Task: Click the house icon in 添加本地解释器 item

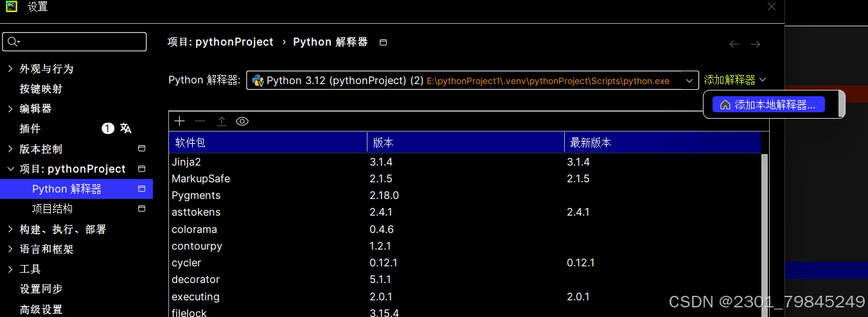Action: pos(725,105)
